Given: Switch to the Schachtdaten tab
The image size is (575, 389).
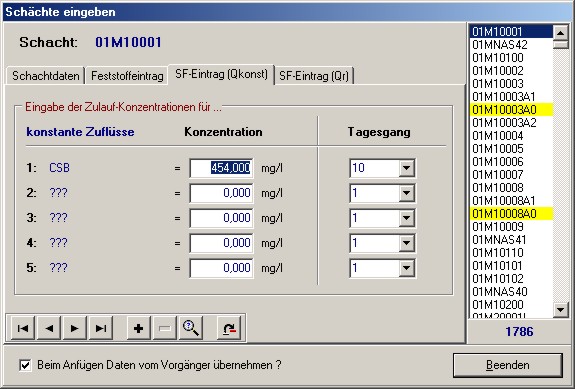Looking at the screenshot, I should click(x=45, y=76).
